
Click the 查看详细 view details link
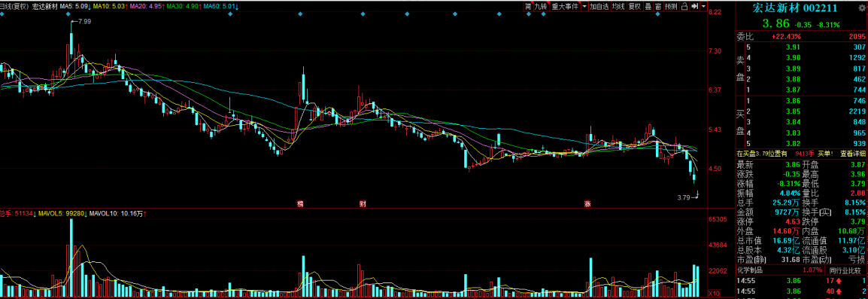[852, 154]
